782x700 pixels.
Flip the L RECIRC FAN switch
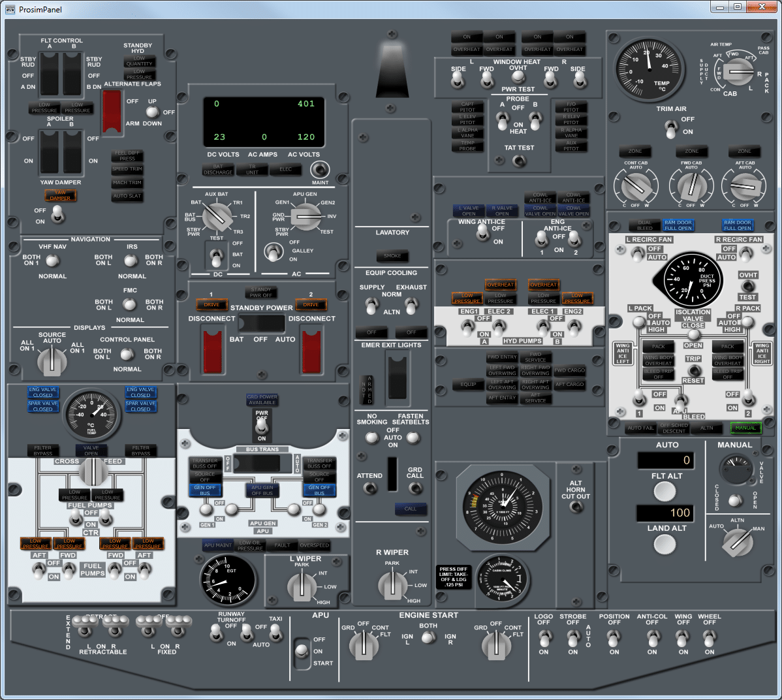638,254
